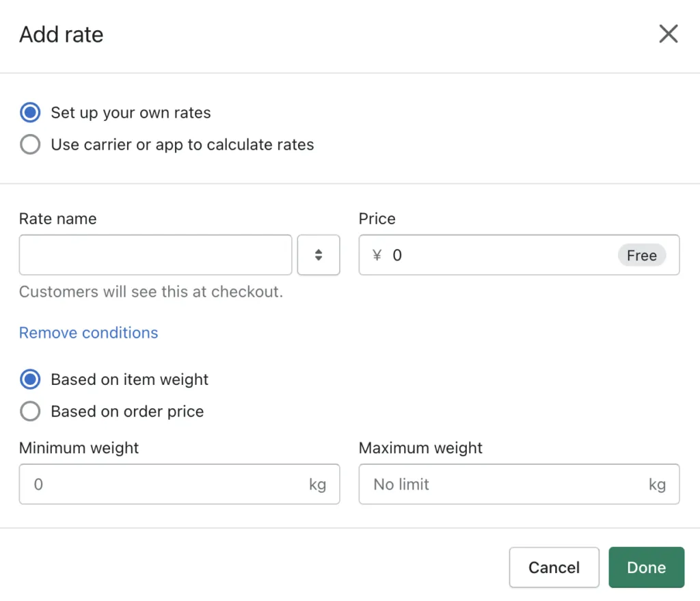Viewport: 700px width, 601px height.
Task: Click the Remove conditions link
Action: (x=88, y=333)
